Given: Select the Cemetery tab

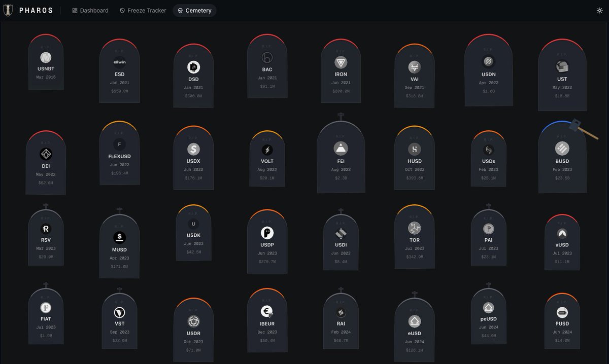Looking at the screenshot, I should pyautogui.click(x=194, y=10).
